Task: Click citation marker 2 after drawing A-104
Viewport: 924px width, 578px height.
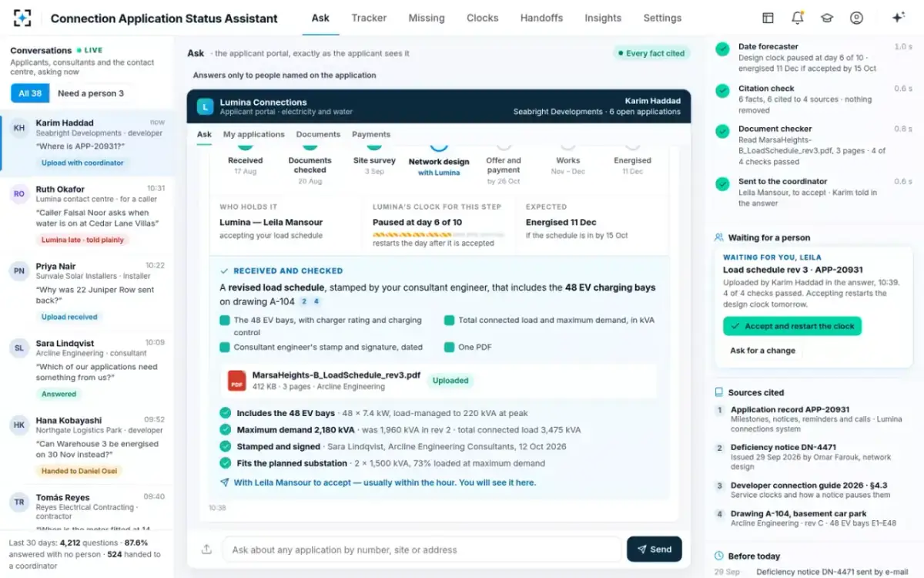Action: point(304,301)
